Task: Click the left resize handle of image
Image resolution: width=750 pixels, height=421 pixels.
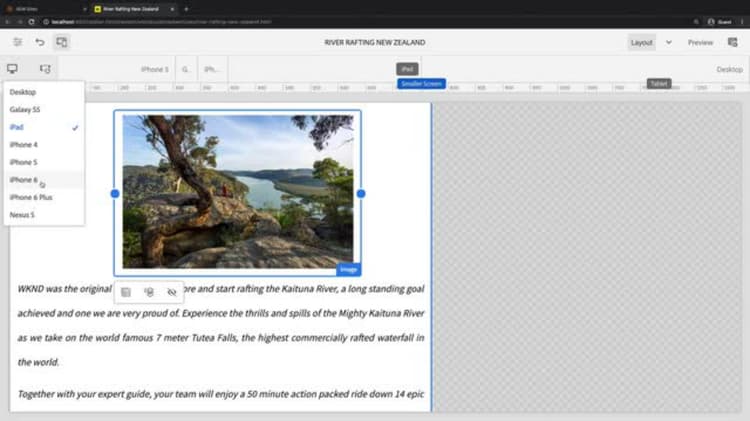Action: click(114, 194)
